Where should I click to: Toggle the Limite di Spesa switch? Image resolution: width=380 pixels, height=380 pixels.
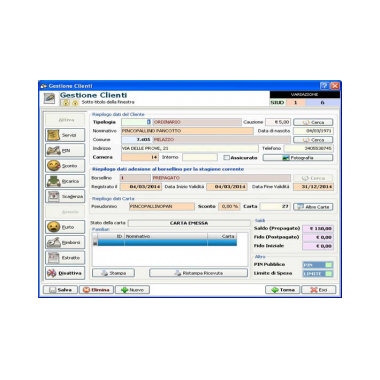tap(318, 273)
